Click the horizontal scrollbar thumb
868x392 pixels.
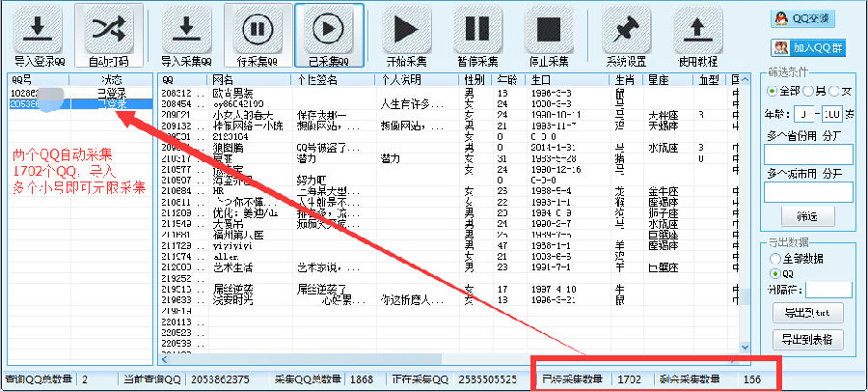(306, 359)
